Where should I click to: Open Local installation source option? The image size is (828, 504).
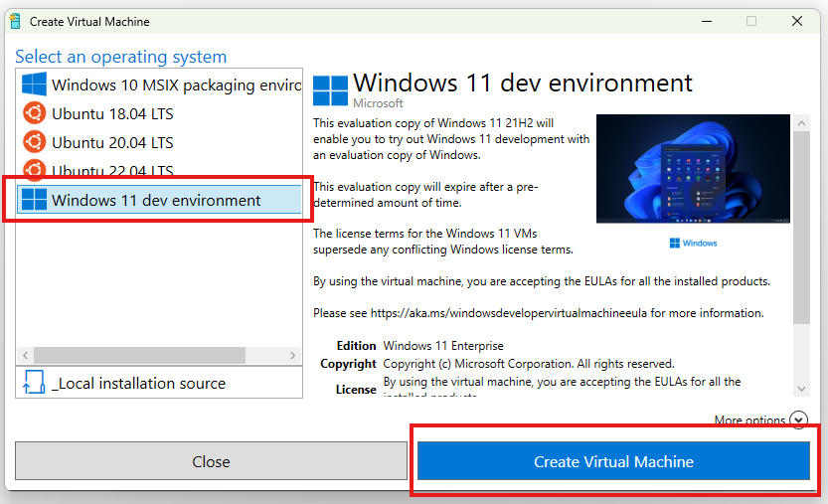159,383
